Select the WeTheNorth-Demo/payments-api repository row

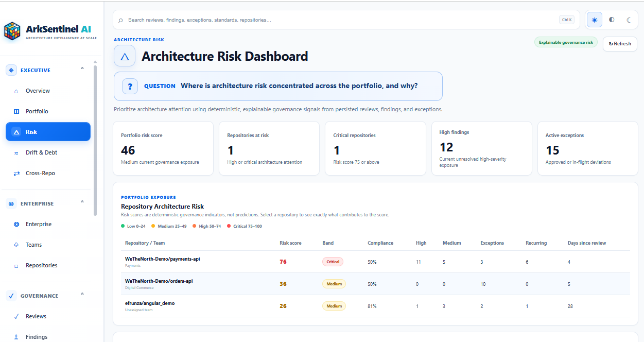[375, 262]
